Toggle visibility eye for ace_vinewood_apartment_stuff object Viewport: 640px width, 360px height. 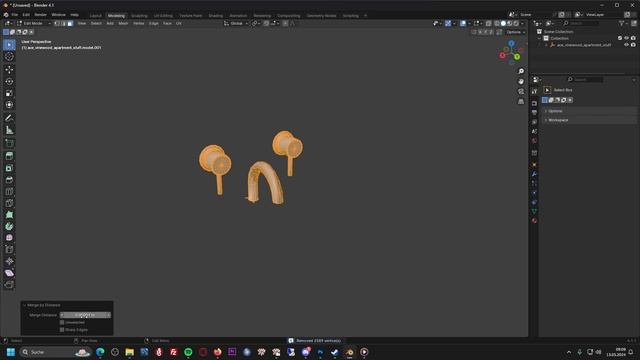click(x=627, y=45)
